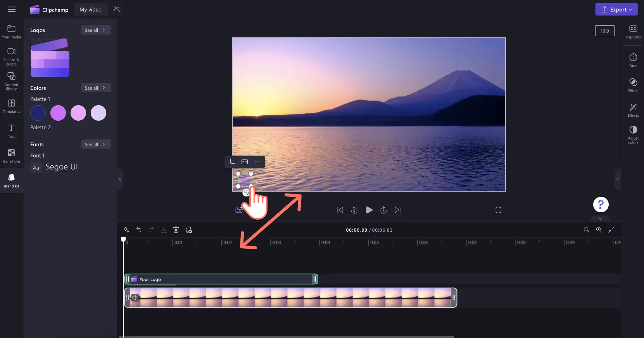Rewind five seconds
This screenshot has width=644, height=338.
pyautogui.click(x=354, y=210)
